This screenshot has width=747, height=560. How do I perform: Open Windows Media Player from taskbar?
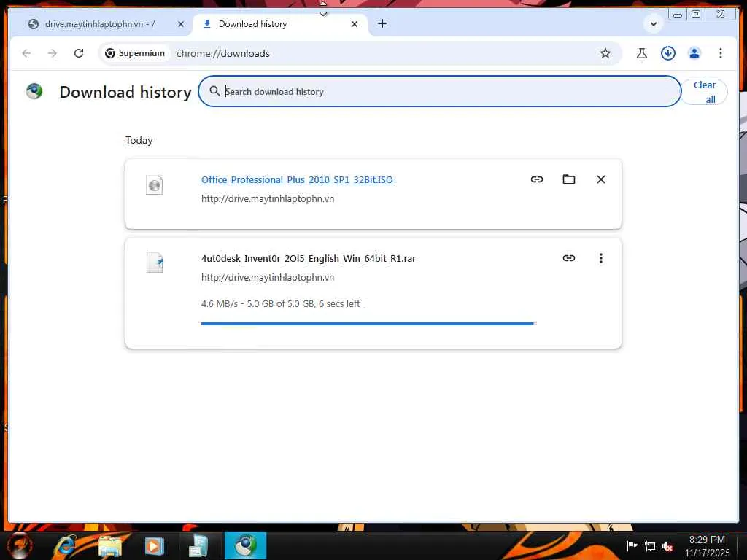coord(154,545)
